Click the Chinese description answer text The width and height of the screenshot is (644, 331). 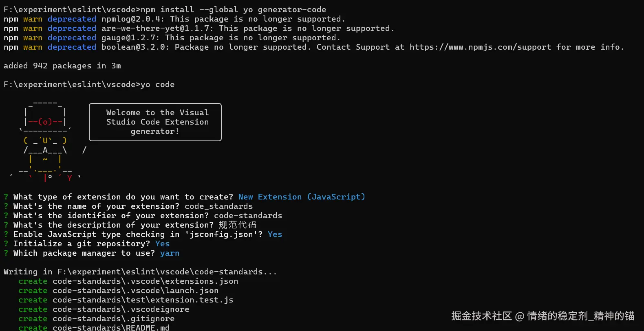tap(237, 225)
